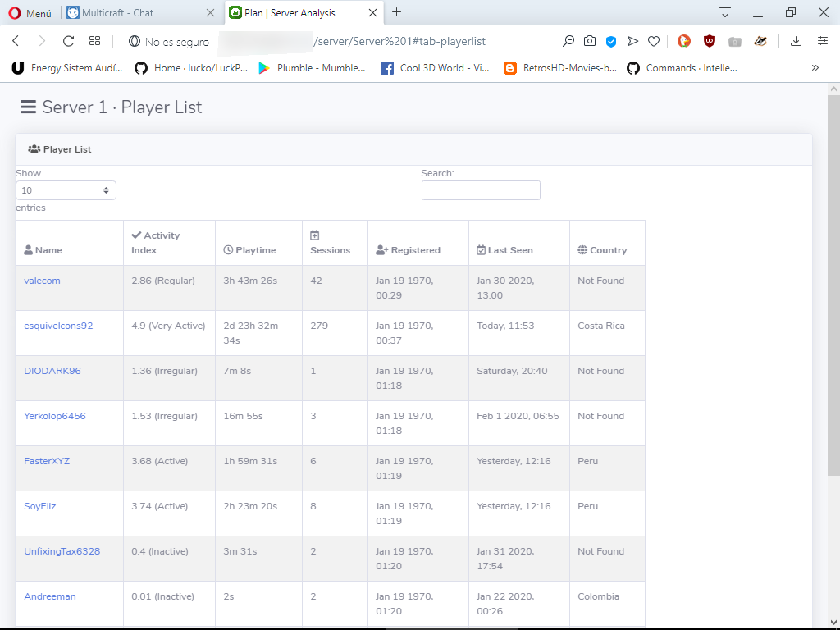Open player FasterXYZ's page
The width and height of the screenshot is (840, 630).
pos(47,461)
